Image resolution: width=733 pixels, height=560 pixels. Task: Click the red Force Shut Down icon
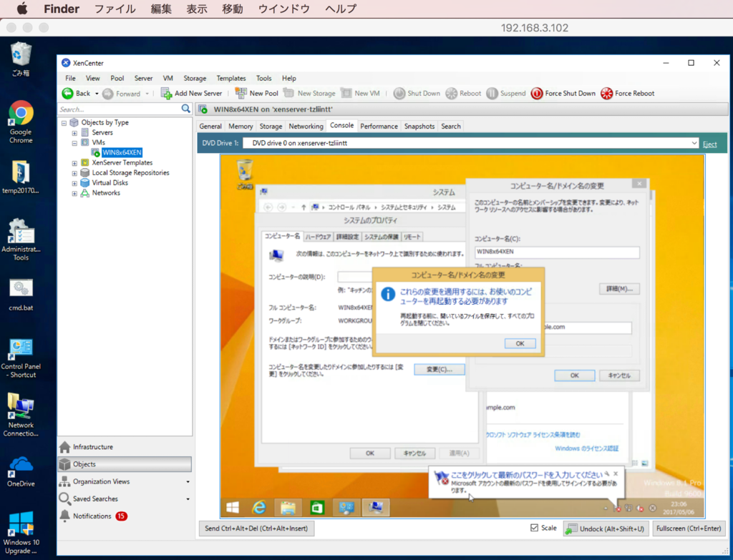pyautogui.click(x=537, y=94)
